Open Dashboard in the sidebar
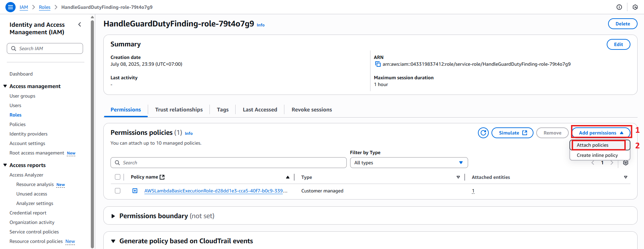The image size is (644, 249). (x=21, y=74)
